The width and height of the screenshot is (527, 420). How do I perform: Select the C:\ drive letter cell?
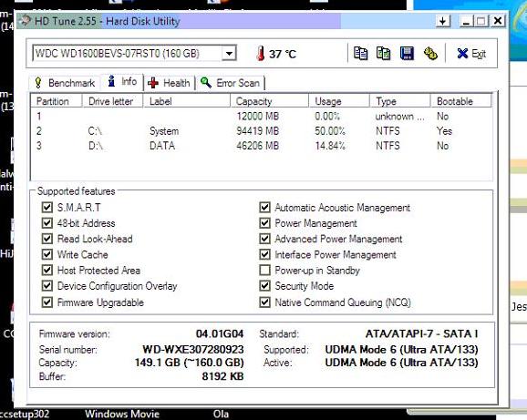point(95,131)
